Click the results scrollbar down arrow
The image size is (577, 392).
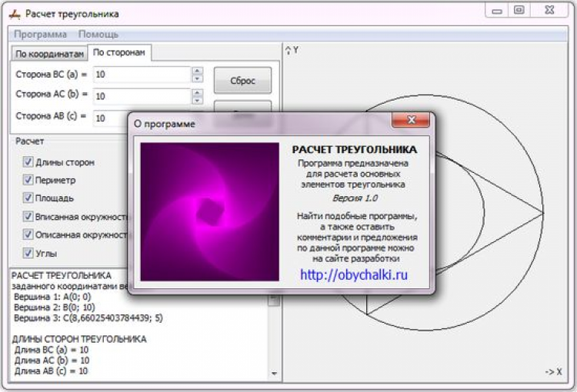point(274,374)
